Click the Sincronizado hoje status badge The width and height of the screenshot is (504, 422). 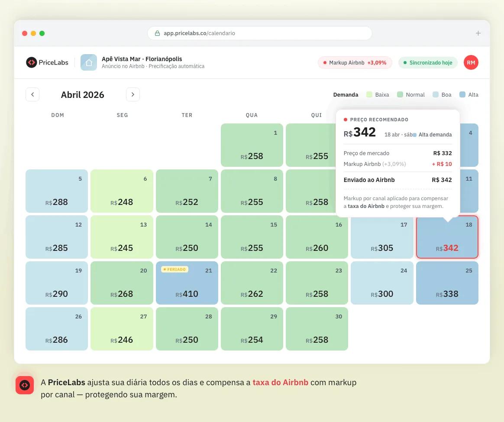point(428,63)
